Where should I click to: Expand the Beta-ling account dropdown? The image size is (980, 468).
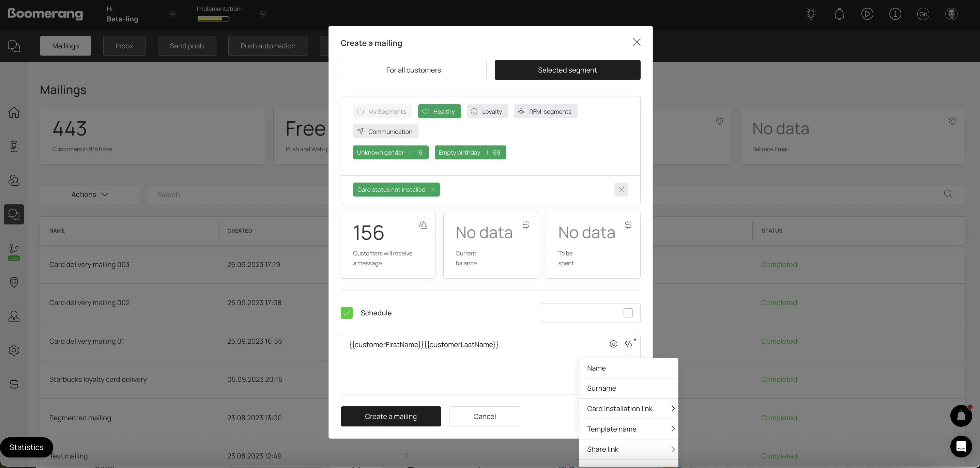173,14
